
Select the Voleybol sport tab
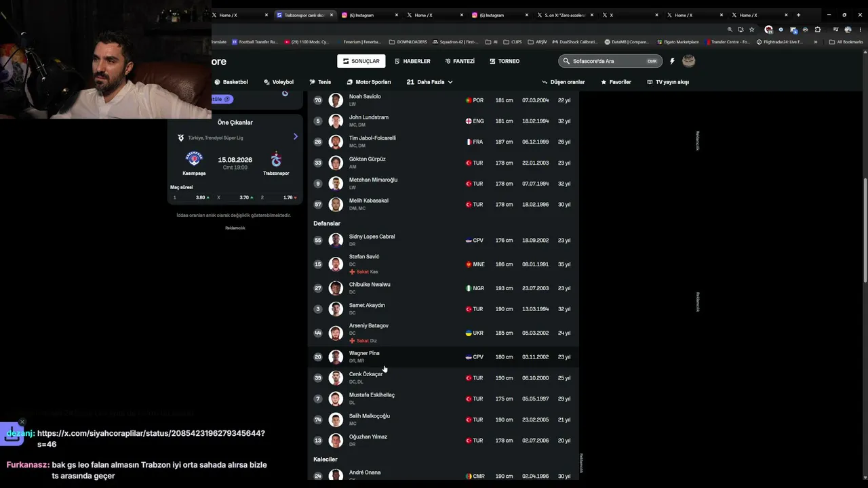[279, 82]
